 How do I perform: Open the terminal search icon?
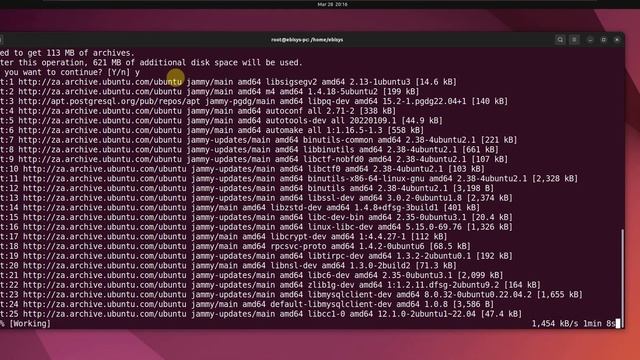coord(560,40)
